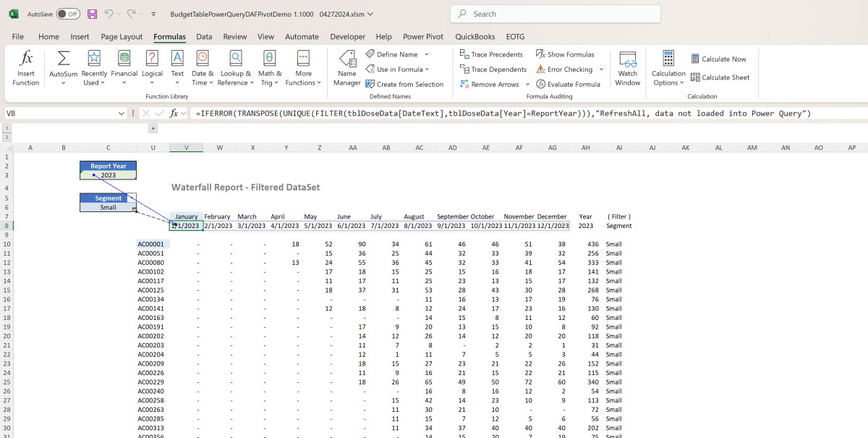
Task: Click Create from Selection
Action: tap(404, 84)
